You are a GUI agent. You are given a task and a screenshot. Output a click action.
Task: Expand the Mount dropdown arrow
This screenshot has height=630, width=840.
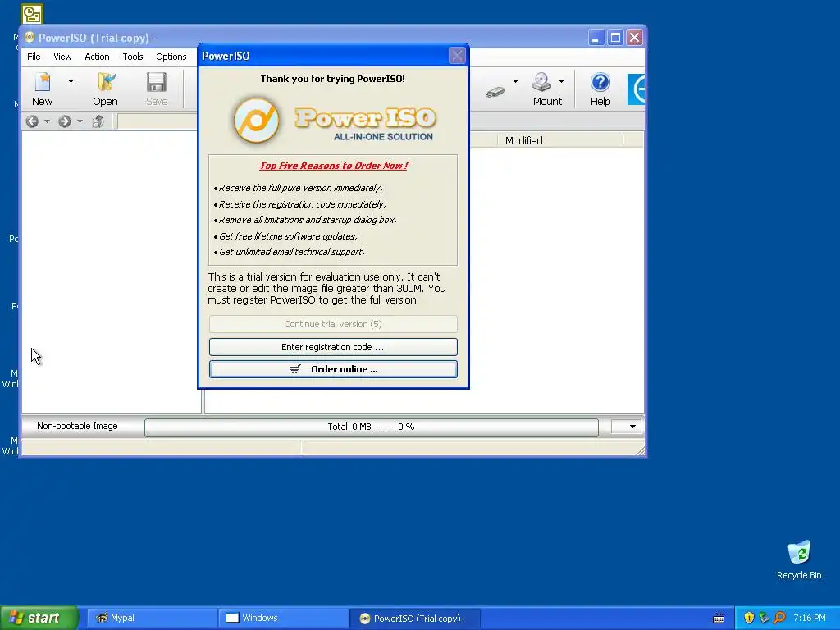[x=561, y=81]
